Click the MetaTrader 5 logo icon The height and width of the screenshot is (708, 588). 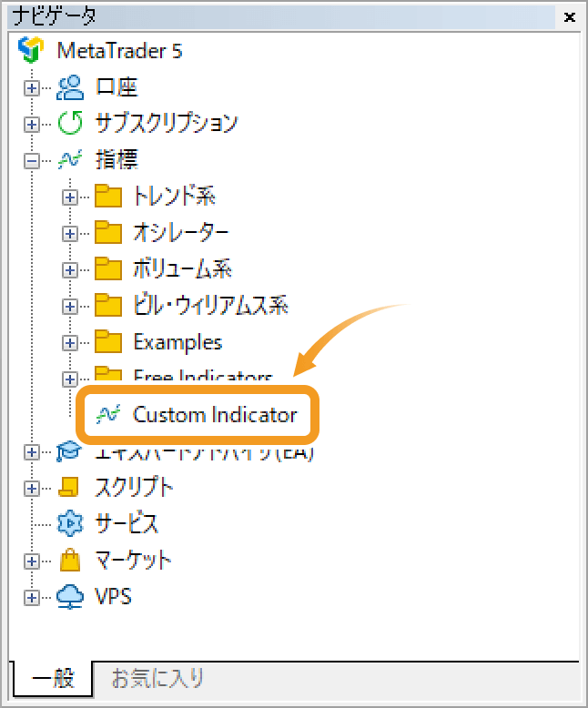(x=31, y=50)
